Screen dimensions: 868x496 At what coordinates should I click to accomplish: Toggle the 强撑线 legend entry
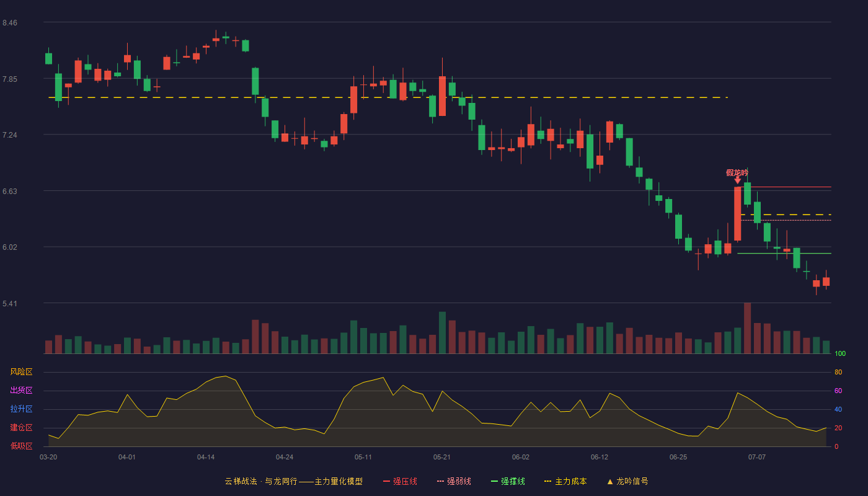point(508,481)
